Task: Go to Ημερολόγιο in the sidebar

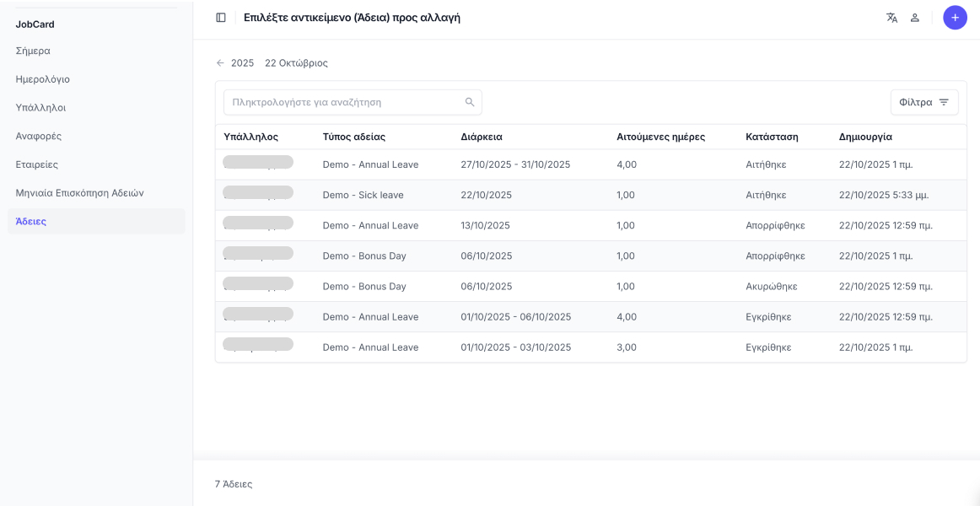Action: [42, 79]
